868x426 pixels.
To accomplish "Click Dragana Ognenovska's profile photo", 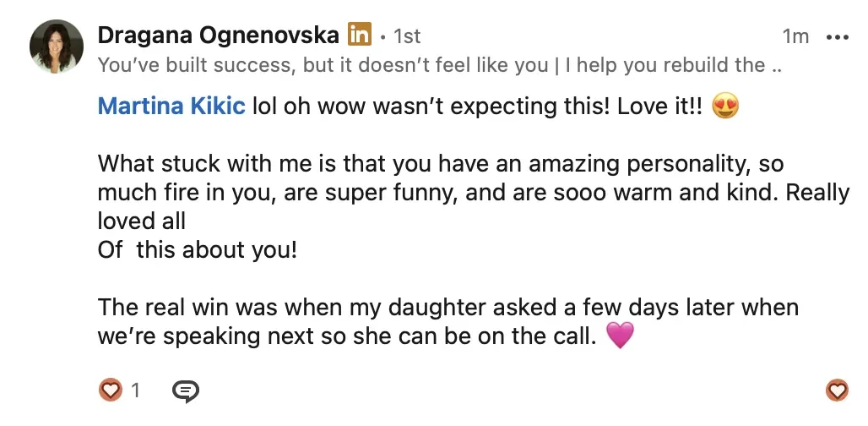I will (57, 46).
